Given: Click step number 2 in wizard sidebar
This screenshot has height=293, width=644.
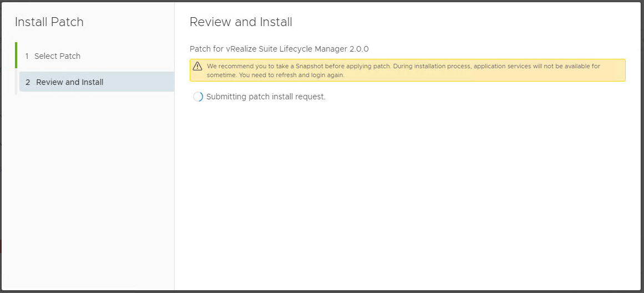Looking at the screenshot, I should click(x=28, y=82).
